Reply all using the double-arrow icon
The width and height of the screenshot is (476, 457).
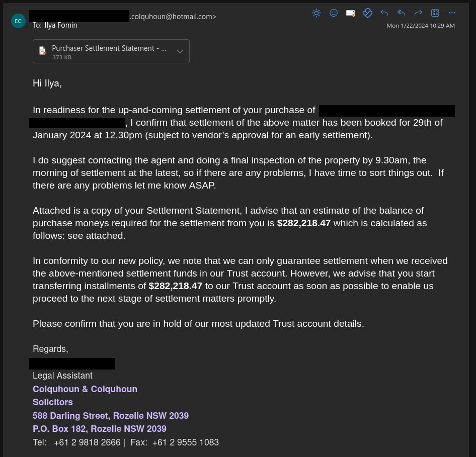pyautogui.click(x=401, y=13)
